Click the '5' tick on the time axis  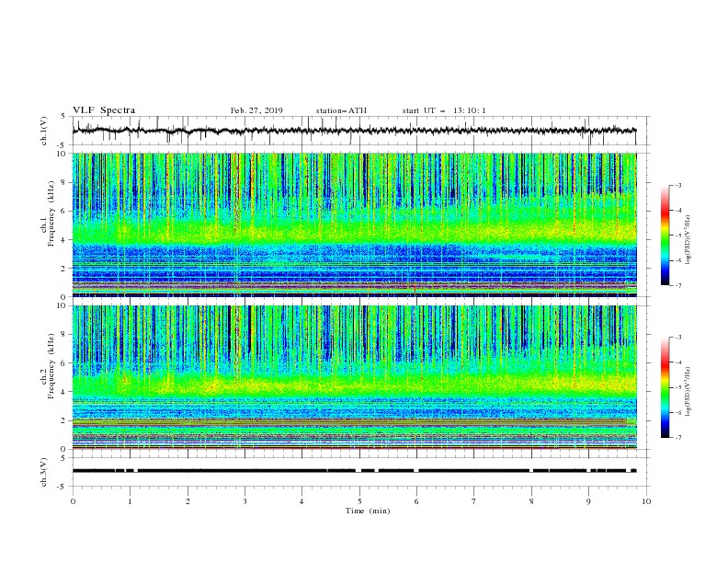pos(359,501)
